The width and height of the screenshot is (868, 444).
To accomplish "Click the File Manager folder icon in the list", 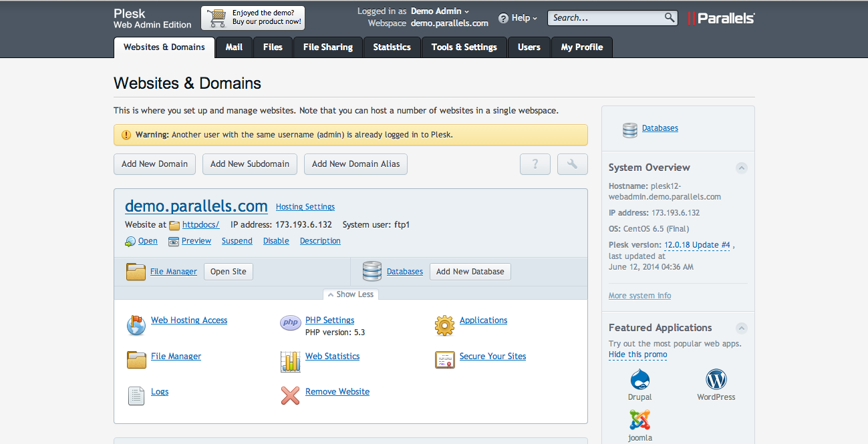I will click(136, 361).
